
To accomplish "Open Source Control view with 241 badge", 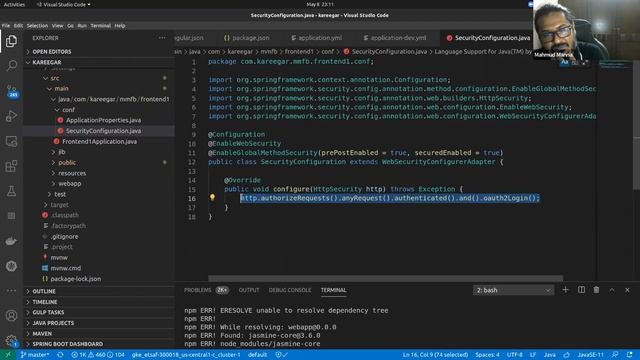I will 11,91.
